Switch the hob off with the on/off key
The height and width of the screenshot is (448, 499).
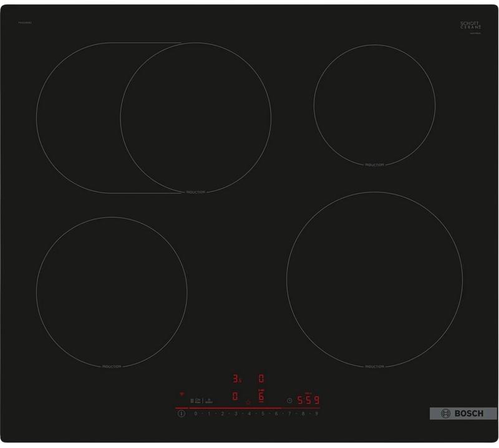[182, 412]
